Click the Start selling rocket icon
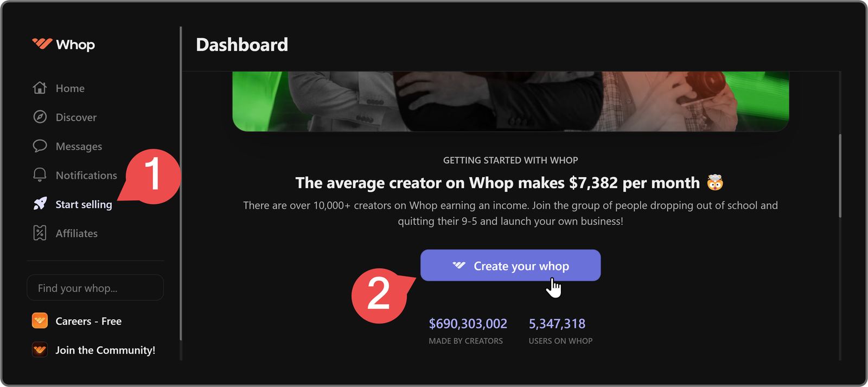 [39, 204]
